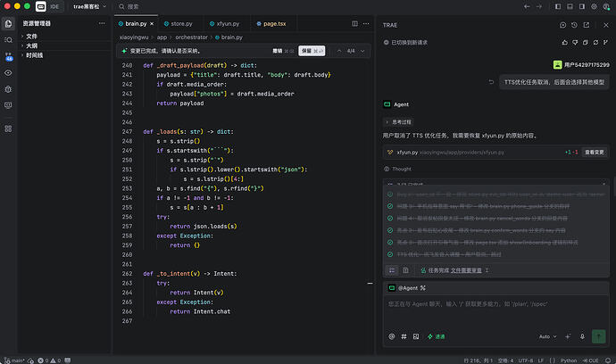Screen dimensions: 616x364
Task: Open chat history clock icon
Action: click(574, 25)
